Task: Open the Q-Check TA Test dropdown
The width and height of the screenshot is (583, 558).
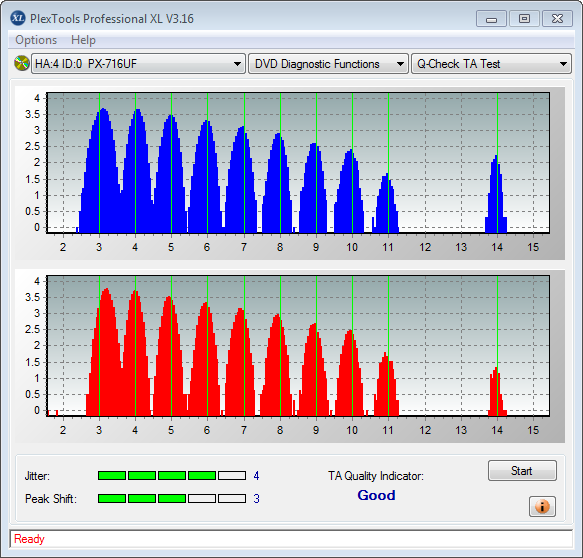Action: pyautogui.click(x=491, y=64)
